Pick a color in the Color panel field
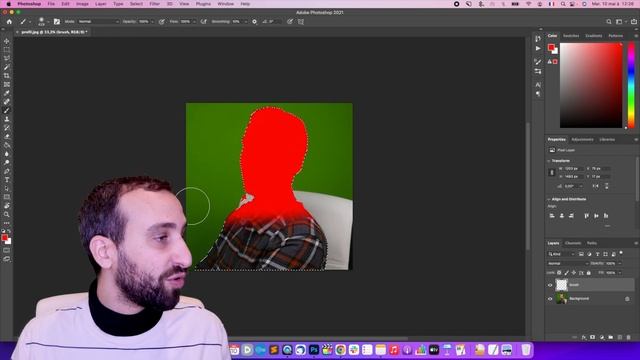 click(x=591, y=85)
